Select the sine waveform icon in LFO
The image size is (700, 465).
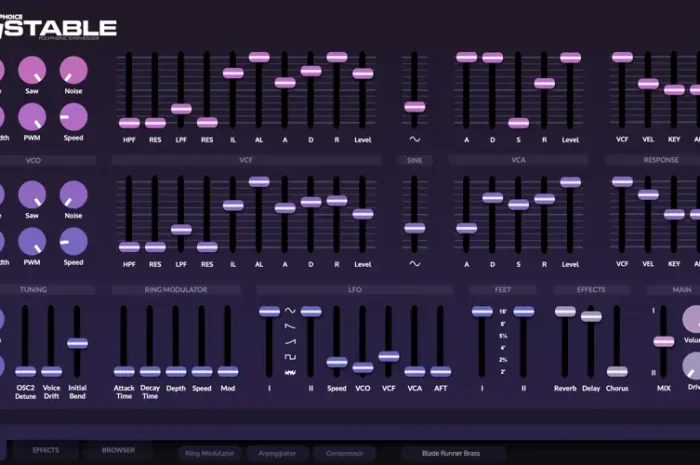pos(290,311)
